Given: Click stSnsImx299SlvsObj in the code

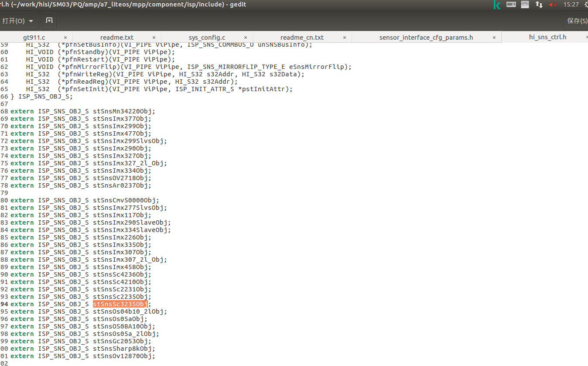Looking at the screenshot, I should pos(128,141).
